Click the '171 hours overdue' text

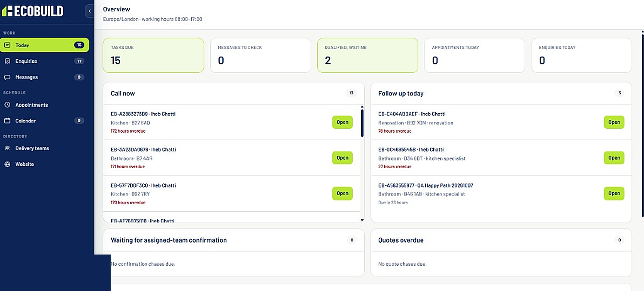coord(128,167)
